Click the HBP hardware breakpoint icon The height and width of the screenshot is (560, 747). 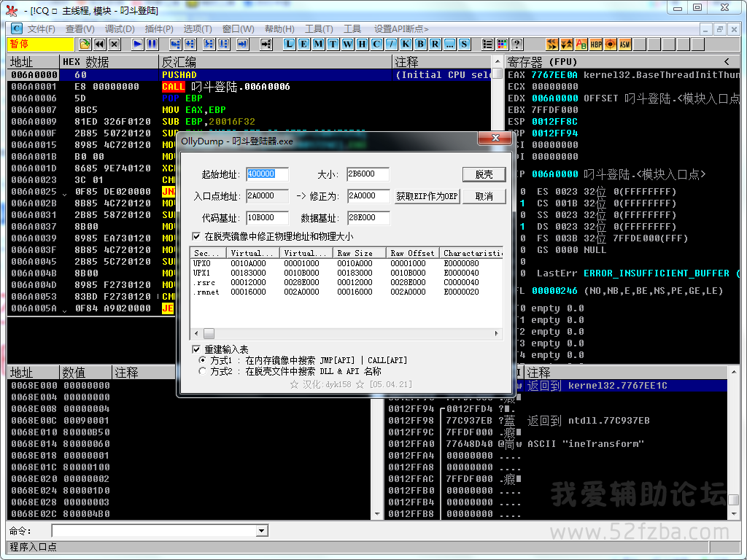tap(595, 44)
